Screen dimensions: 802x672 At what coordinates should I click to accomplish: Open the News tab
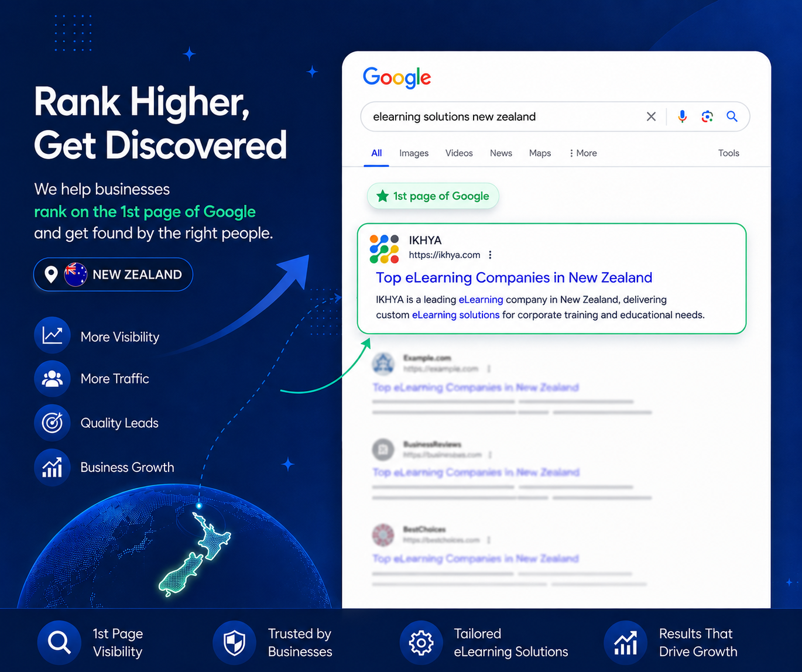pyautogui.click(x=501, y=153)
